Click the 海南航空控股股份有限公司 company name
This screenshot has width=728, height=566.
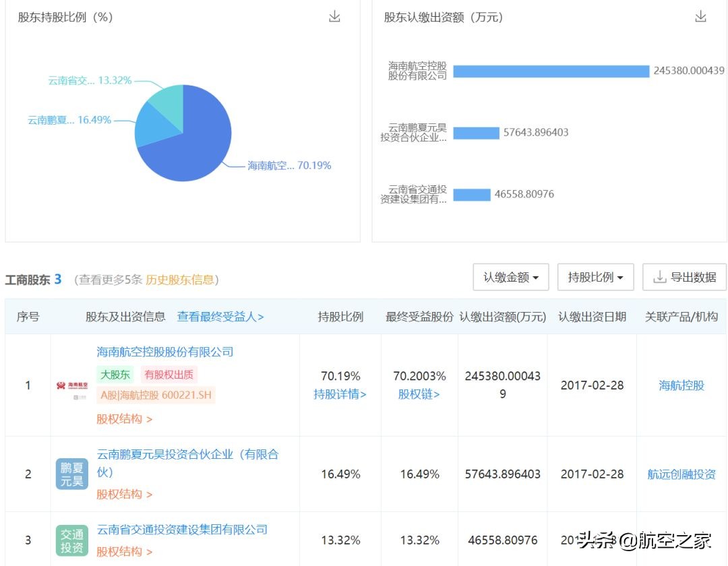click(165, 351)
